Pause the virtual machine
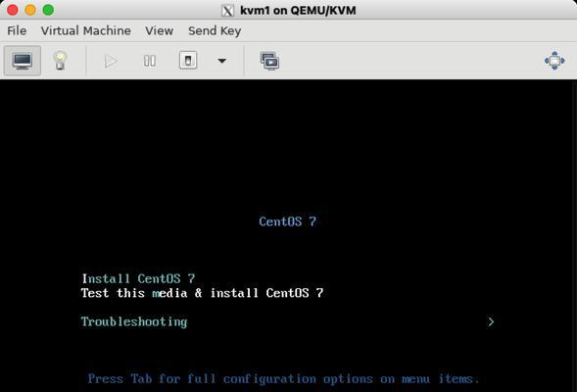The width and height of the screenshot is (577, 392). pos(150,61)
